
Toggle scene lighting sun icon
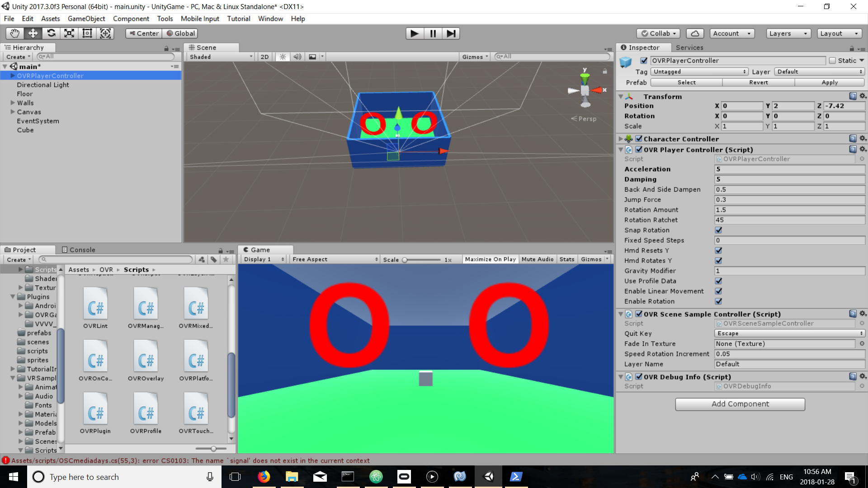click(x=283, y=57)
